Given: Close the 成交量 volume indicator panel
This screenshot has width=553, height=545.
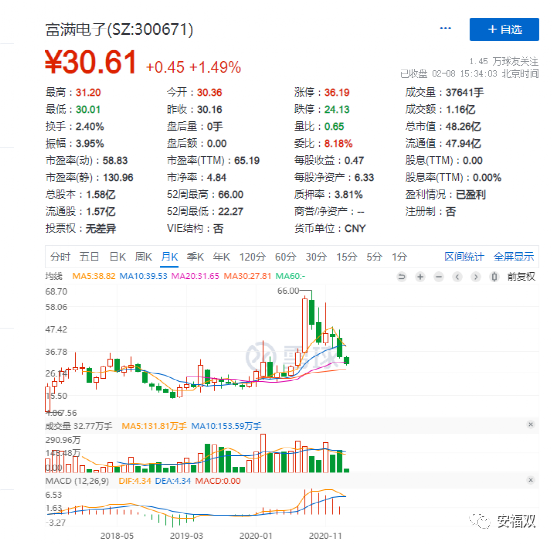Looking at the screenshot, I should [x=530, y=424].
